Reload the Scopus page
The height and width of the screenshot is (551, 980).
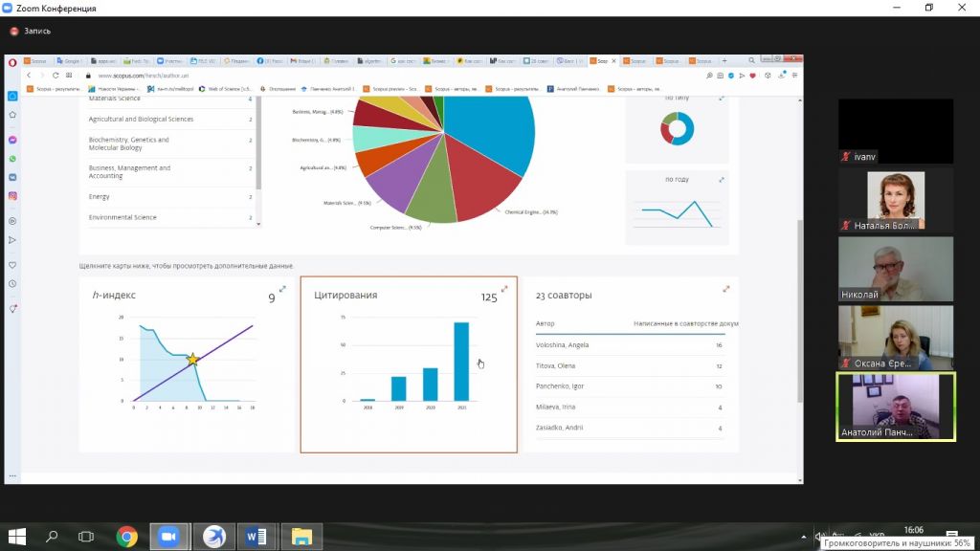56,75
